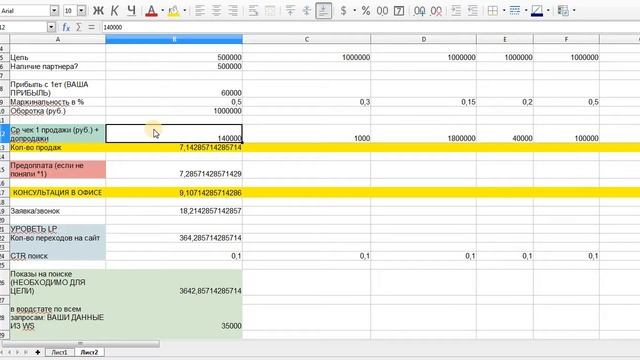640x360 pixels.
Task: Center cell content vertically
Action: [307, 11]
